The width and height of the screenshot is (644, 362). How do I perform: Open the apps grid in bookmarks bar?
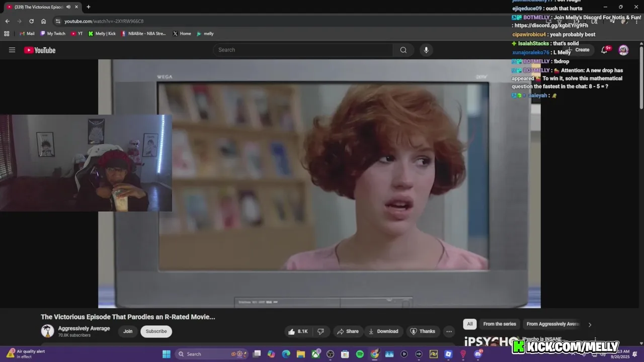tap(7, 34)
